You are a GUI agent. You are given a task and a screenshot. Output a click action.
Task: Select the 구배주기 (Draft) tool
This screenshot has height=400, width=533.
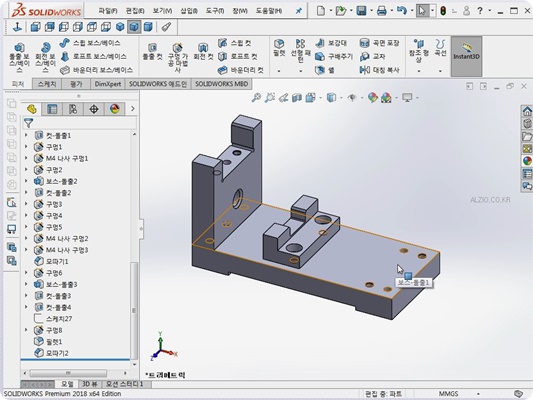coord(334,56)
